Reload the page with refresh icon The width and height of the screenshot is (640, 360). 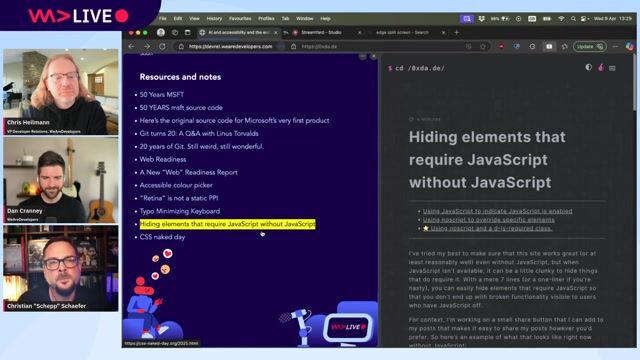coord(162,47)
